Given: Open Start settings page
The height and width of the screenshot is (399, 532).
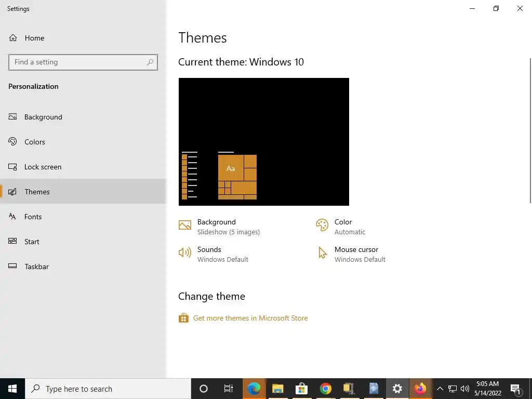Looking at the screenshot, I should (x=83, y=242).
